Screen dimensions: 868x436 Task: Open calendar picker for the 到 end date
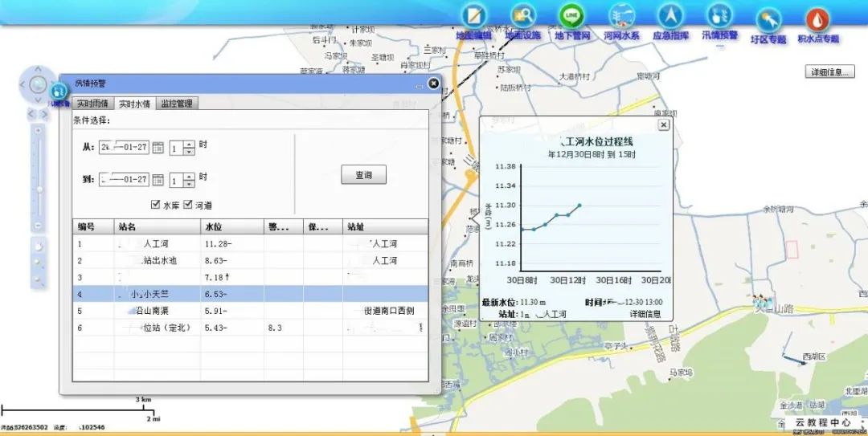point(158,180)
